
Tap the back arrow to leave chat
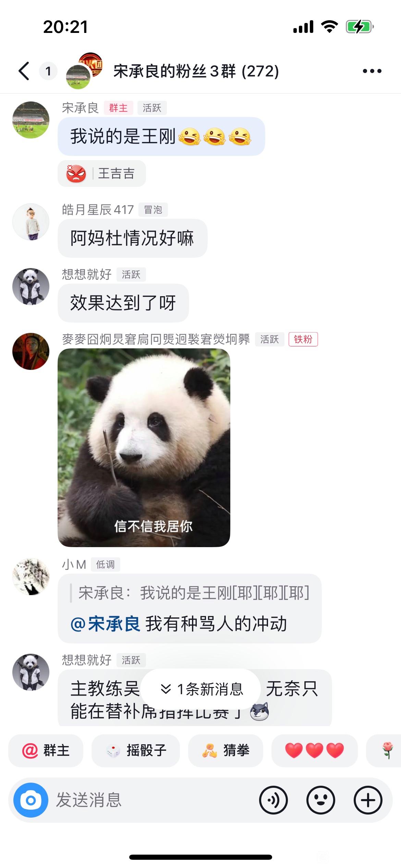24,71
